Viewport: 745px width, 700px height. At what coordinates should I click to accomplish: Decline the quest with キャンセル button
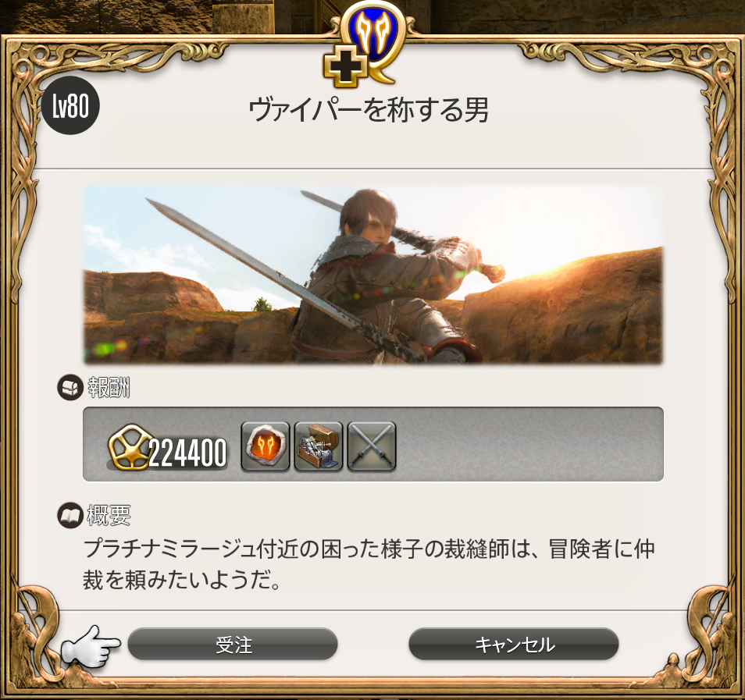click(x=514, y=644)
